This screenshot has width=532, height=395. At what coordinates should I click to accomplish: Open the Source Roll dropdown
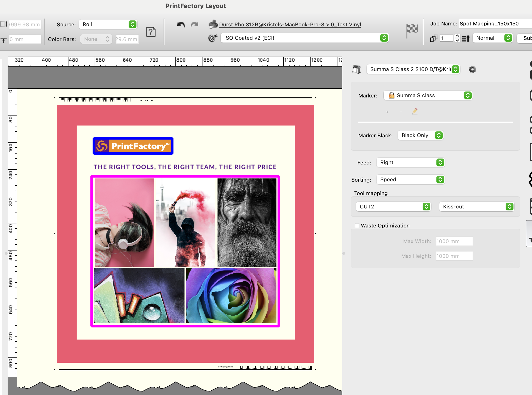coord(108,24)
